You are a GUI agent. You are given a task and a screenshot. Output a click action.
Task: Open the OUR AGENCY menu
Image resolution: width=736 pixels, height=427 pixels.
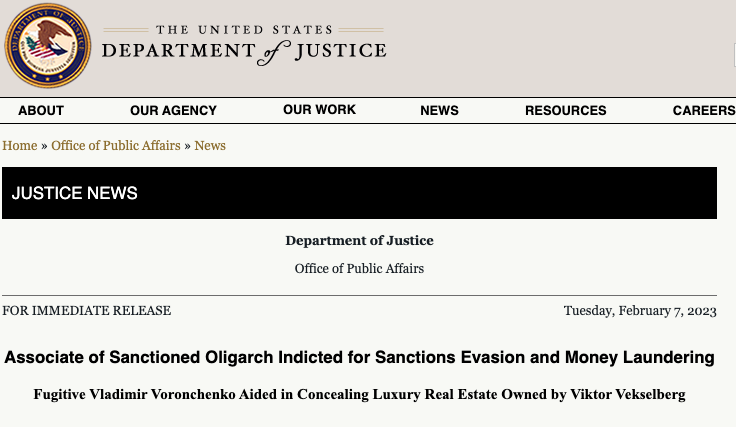pyautogui.click(x=173, y=111)
